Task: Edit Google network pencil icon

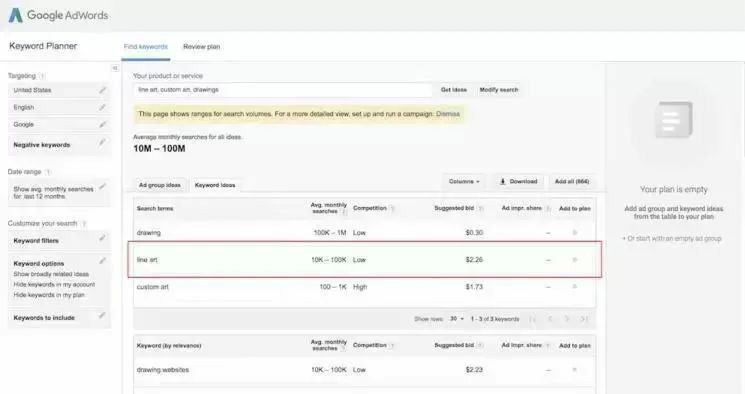Action: pyautogui.click(x=102, y=125)
